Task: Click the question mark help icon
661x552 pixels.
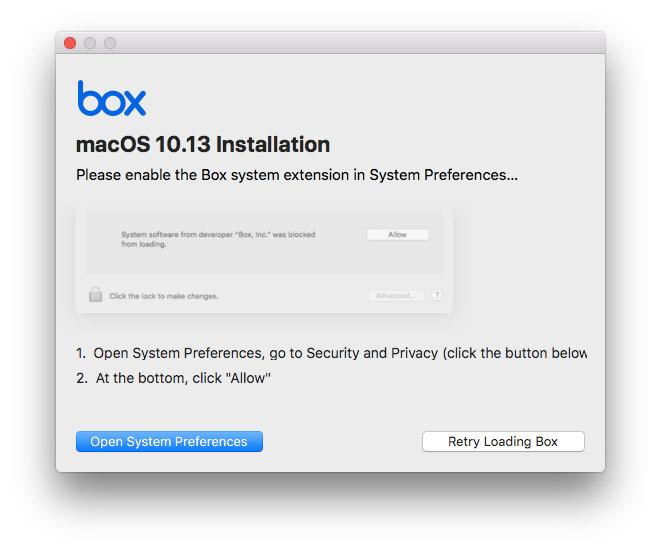Action: tap(437, 296)
